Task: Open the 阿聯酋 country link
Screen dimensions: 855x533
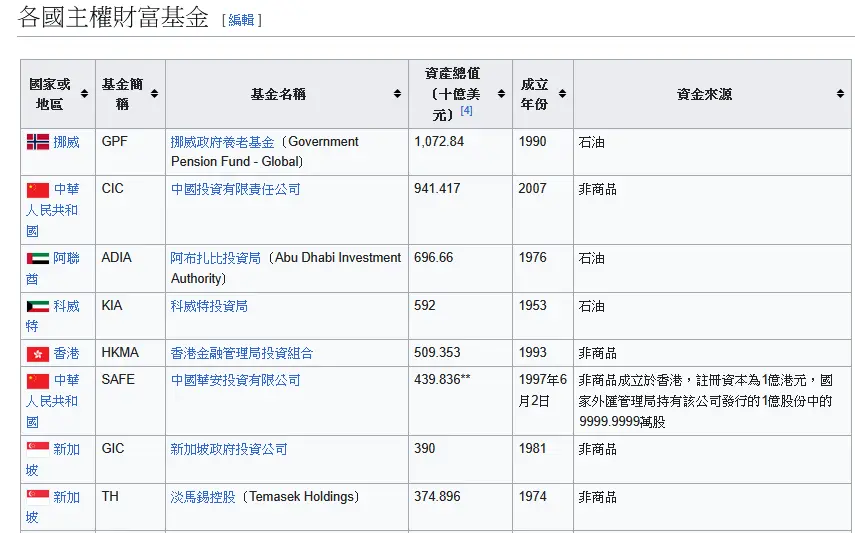Action: click(x=52, y=268)
